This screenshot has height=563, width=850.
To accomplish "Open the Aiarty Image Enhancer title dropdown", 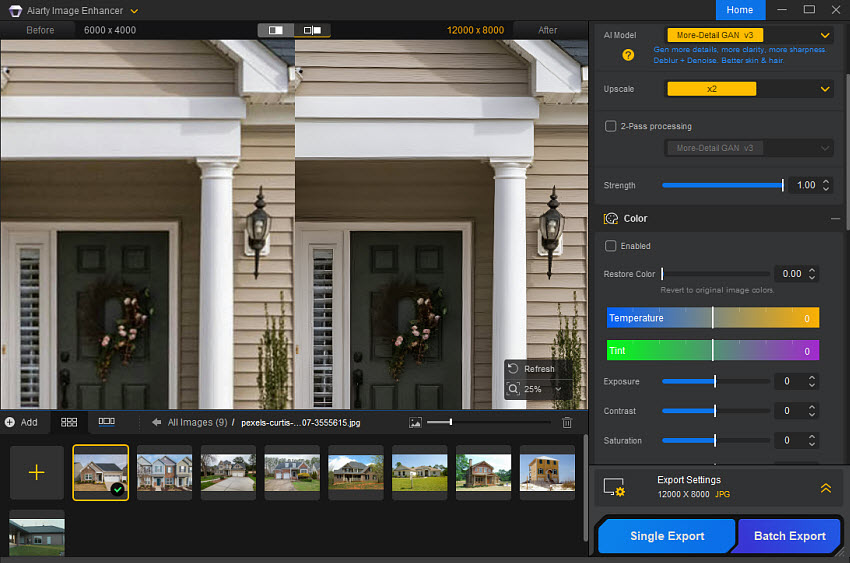I will pyautogui.click(x=134, y=11).
